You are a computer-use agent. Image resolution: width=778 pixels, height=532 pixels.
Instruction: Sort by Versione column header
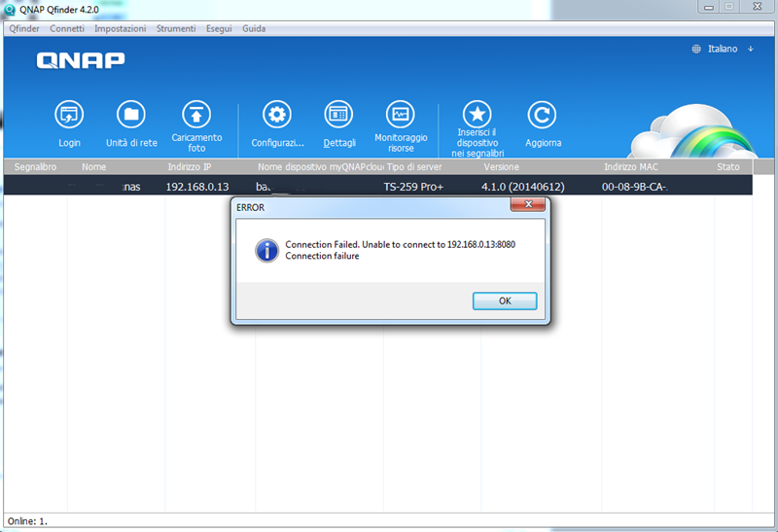point(501,167)
